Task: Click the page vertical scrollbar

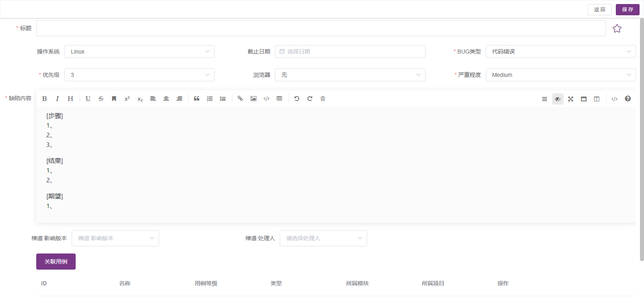Action: click(642, 139)
